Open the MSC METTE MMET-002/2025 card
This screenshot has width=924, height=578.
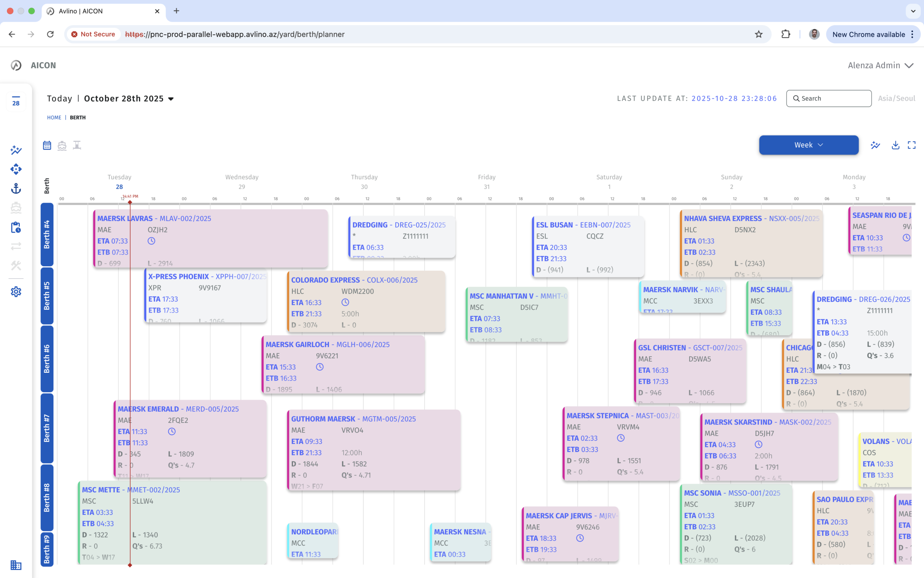click(173, 522)
